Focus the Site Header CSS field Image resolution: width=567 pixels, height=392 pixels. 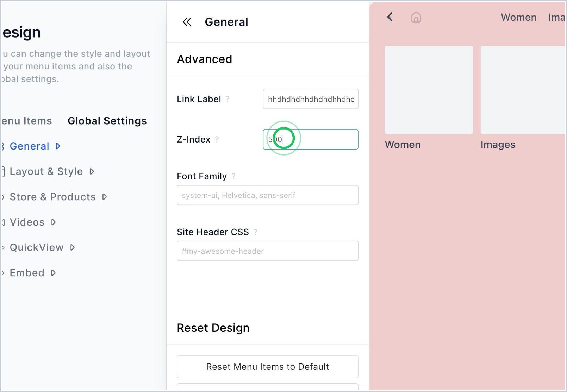pyautogui.click(x=268, y=251)
